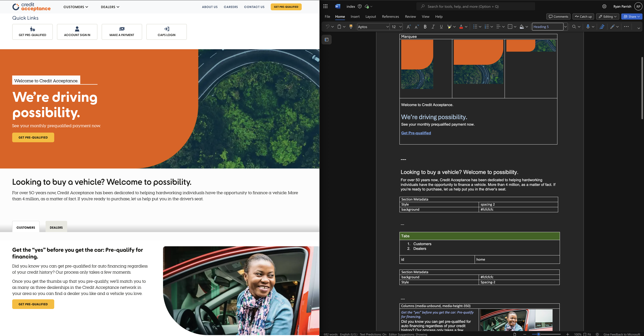Open the font size 12 dropdown
This screenshot has height=336, width=644.
pyautogui.click(x=400, y=27)
